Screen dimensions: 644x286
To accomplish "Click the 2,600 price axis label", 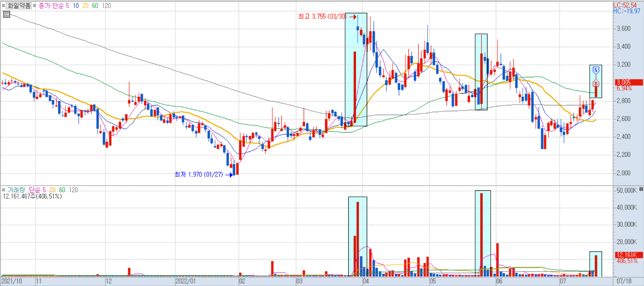I will 623,119.
